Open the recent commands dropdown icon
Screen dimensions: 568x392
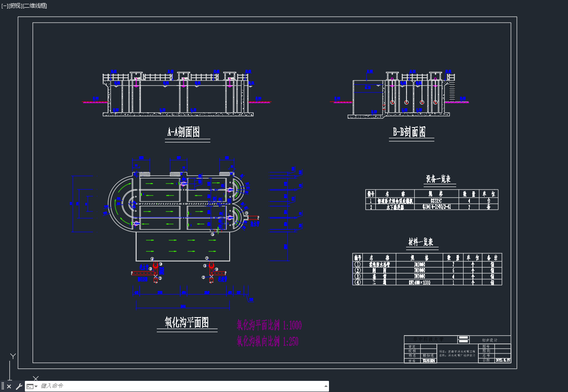pos(32,386)
